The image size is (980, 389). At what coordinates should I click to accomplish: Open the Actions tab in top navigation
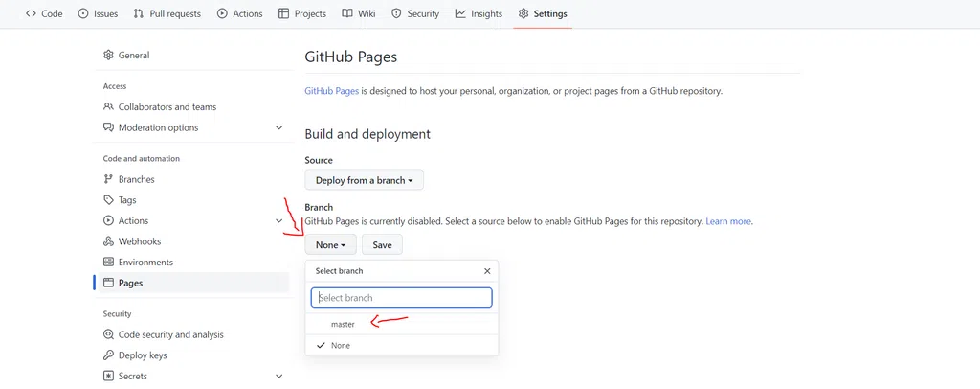pyautogui.click(x=240, y=13)
